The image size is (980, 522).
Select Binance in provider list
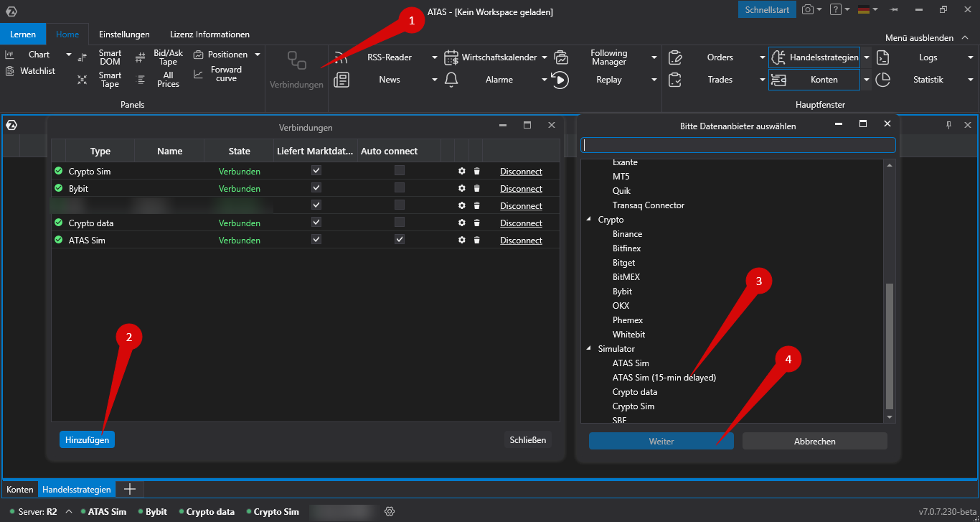click(x=628, y=234)
